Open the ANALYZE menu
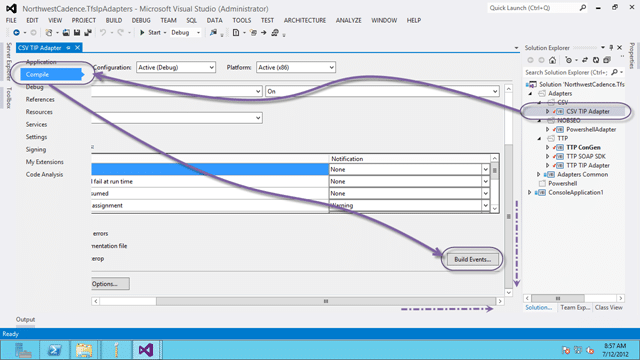Viewport: 640px width, 360px height. pos(349,20)
